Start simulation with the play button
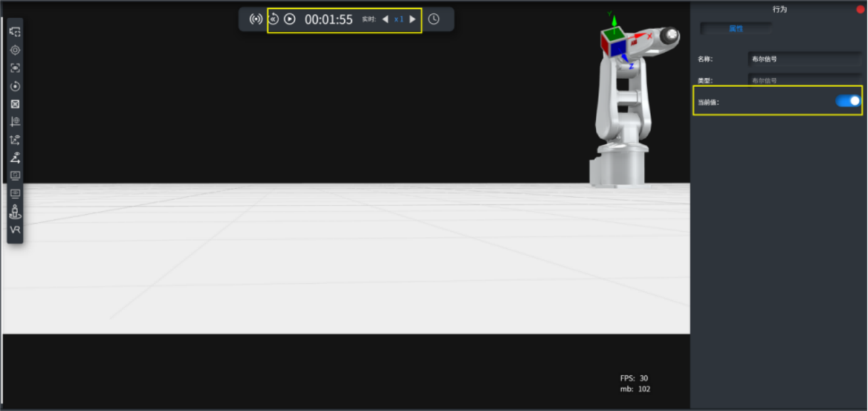The height and width of the screenshot is (411, 868). tap(289, 19)
